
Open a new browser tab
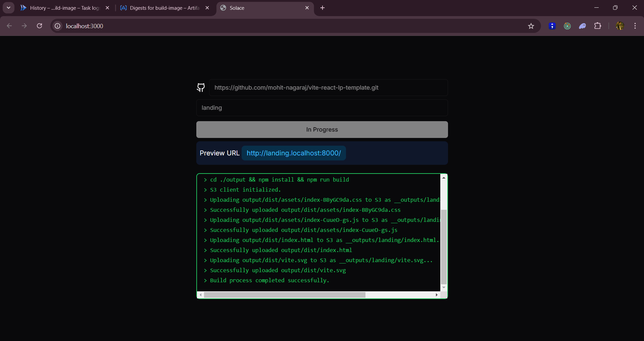point(323,8)
